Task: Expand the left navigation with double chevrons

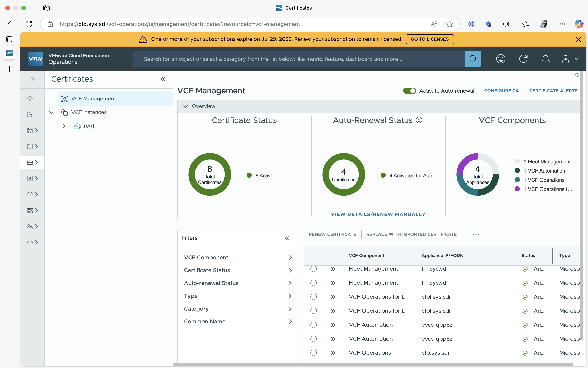Action: pos(32,79)
